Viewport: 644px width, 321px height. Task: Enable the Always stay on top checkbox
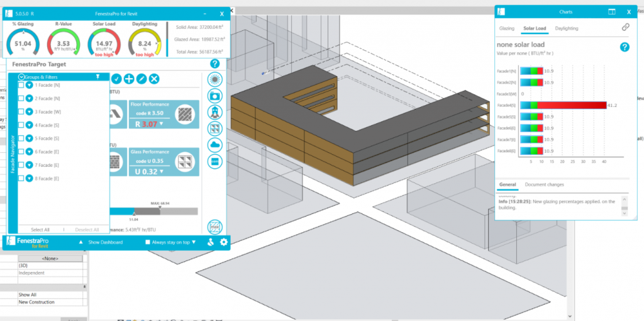click(x=148, y=242)
